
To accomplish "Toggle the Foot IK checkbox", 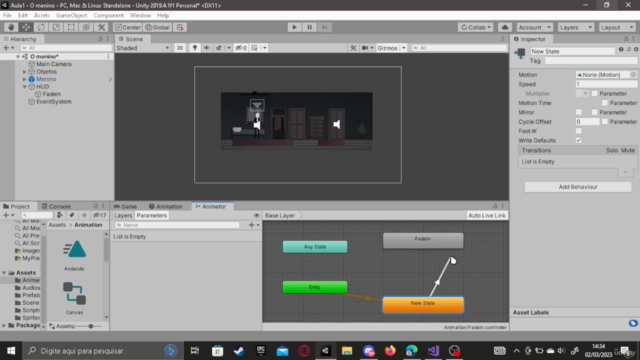I will click(578, 131).
